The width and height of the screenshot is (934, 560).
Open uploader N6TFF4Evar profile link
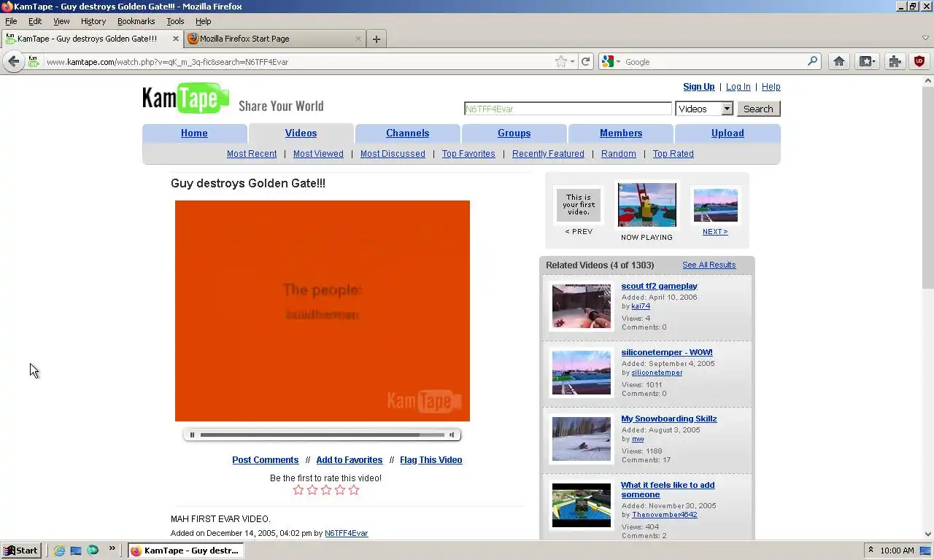346,533
